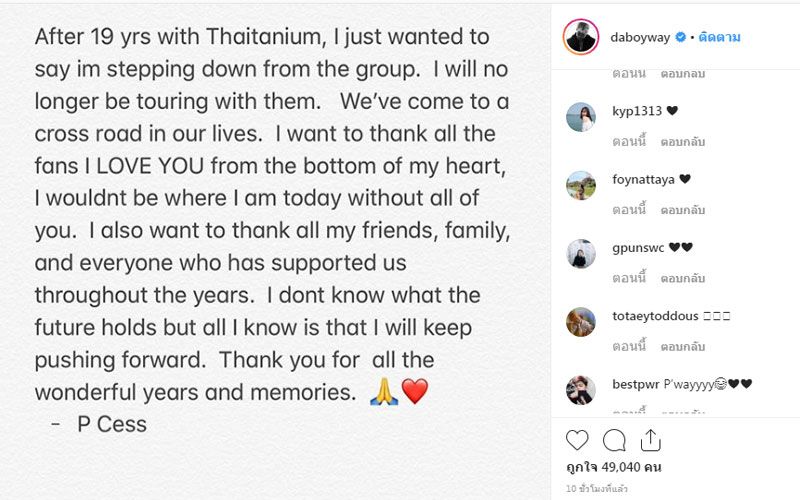Open daboyway's profile picture
Viewport: 800px width, 500px height.
(581, 36)
